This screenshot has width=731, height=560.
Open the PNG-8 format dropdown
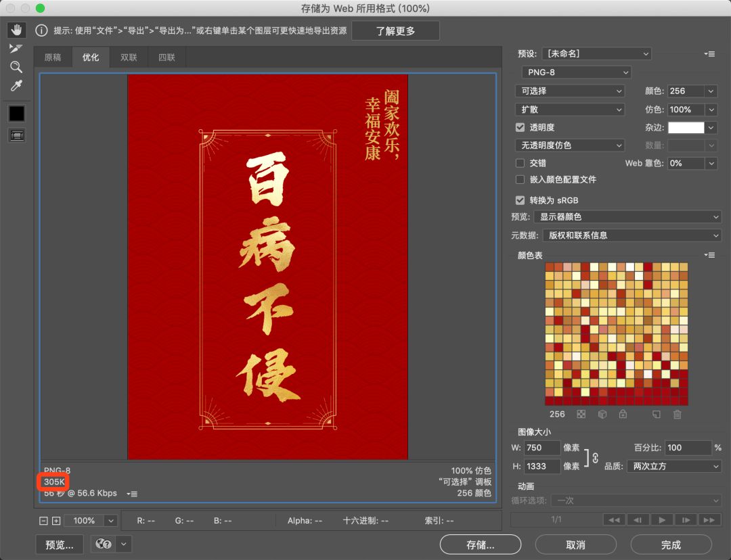[x=576, y=71]
